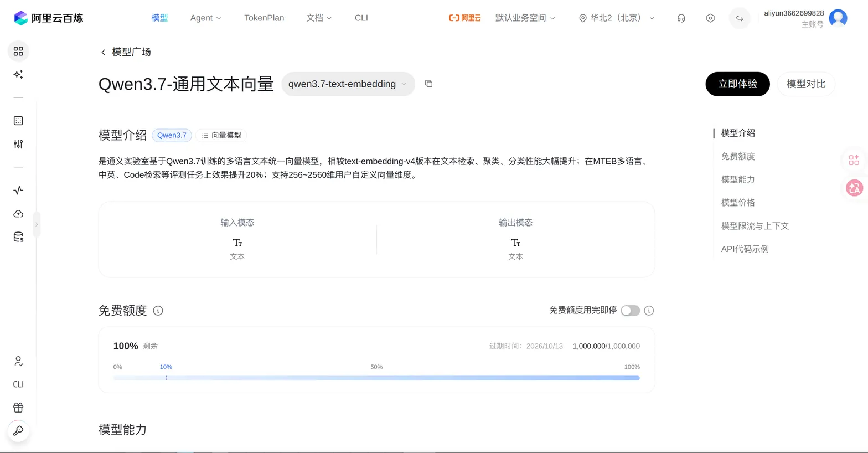The image size is (868, 453).
Task: Click the 输入模态 文本 item
Action: [237, 249]
